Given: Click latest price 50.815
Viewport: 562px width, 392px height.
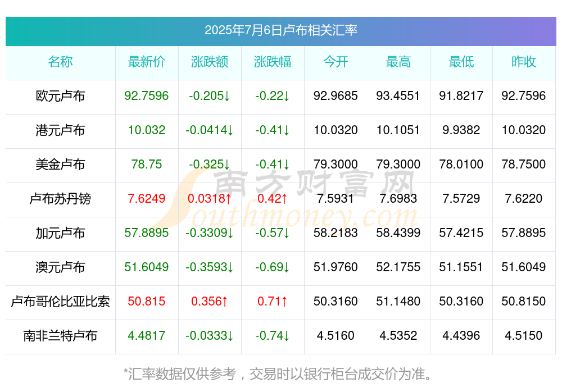Looking at the screenshot, I should 147,302.
